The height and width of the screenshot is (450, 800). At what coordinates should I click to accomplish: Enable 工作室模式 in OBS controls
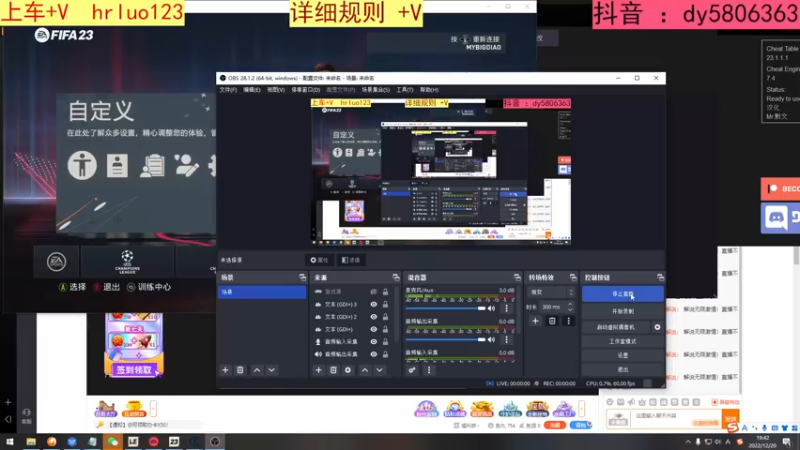[622, 341]
